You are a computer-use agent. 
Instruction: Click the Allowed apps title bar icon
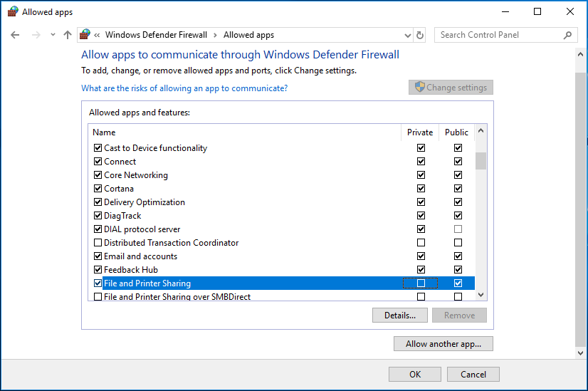click(x=13, y=11)
